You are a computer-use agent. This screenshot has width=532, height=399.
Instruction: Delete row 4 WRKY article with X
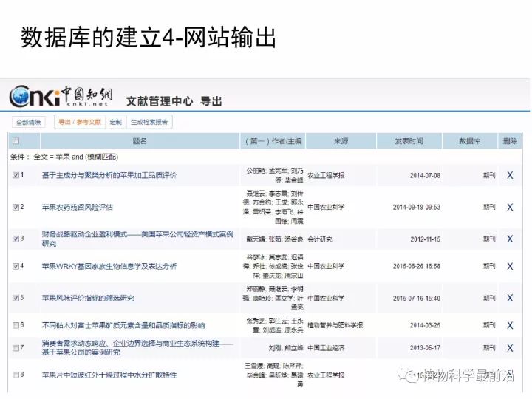coord(510,266)
